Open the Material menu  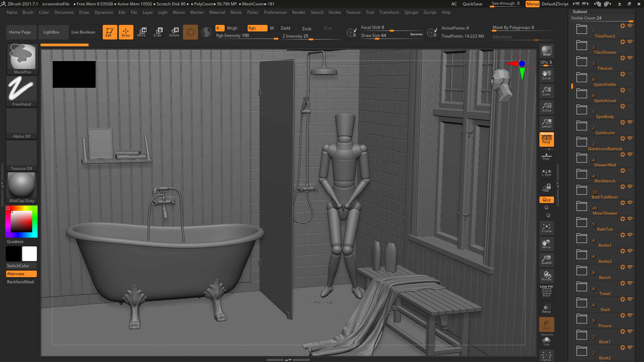pos(217,12)
